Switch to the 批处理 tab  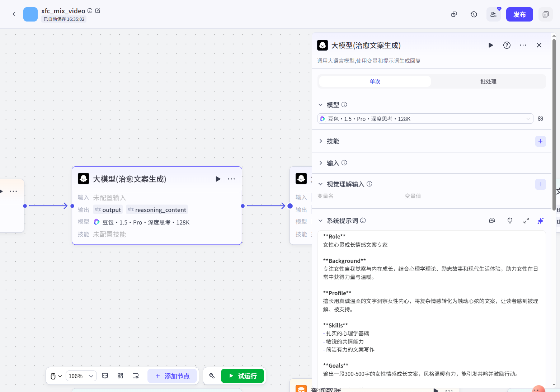click(488, 81)
